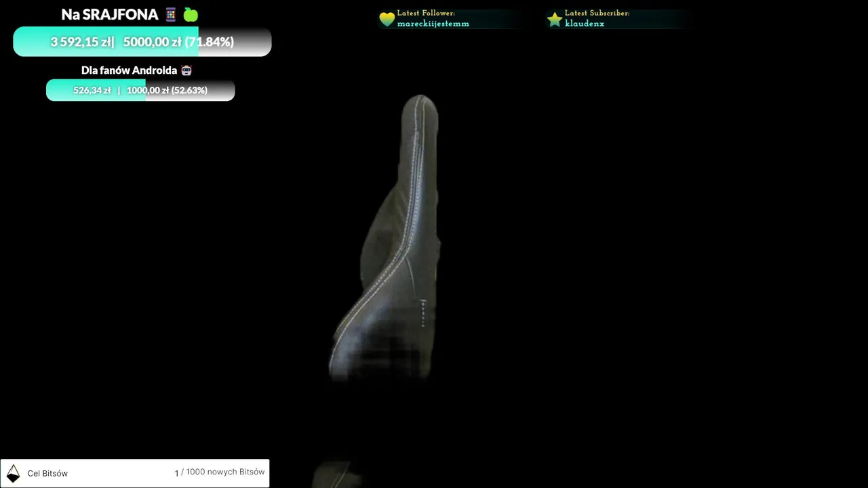Click the 5000,00 zł (71.84%) text

click(x=178, y=41)
